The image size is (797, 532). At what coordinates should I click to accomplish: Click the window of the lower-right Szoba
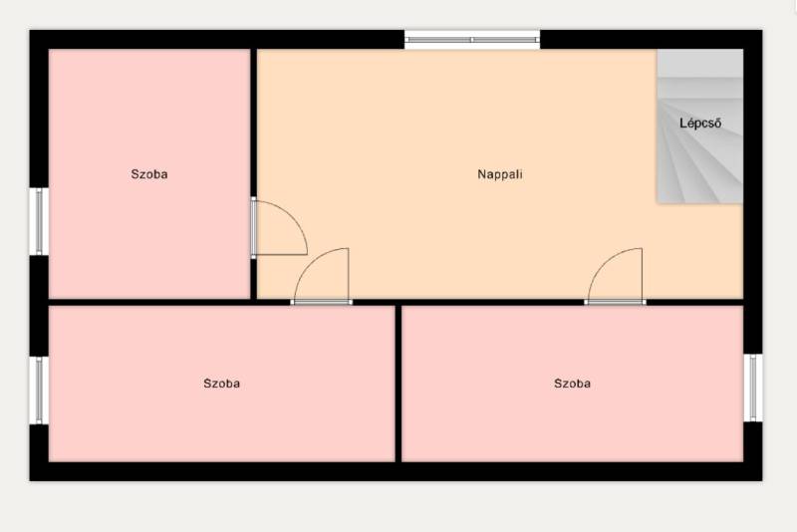pos(753,388)
